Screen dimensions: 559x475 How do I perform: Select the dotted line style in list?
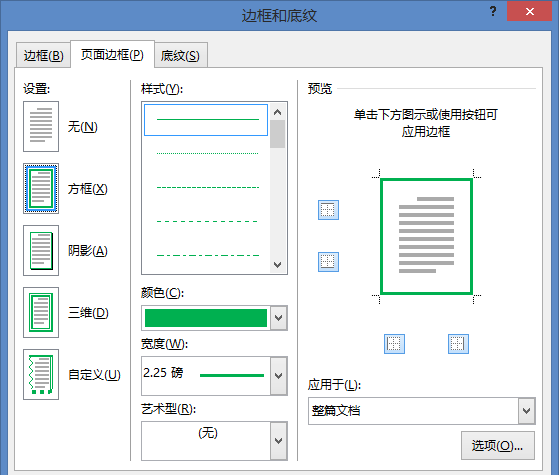(x=207, y=153)
